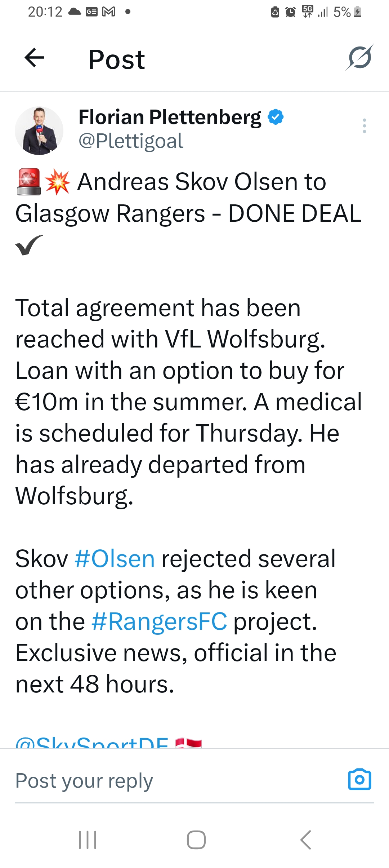The height and width of the screenshot is (868, 389).
Task: Tap the camera icon in reply bar
Action: pyautogui.click(x=359, y=780)
